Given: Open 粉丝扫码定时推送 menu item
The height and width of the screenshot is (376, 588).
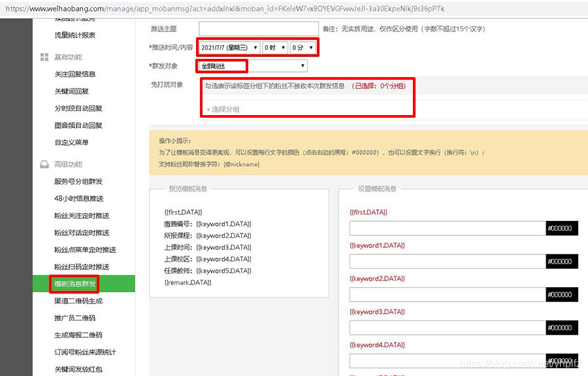Looking at the screenshot, I should click(x=82, y=267).
